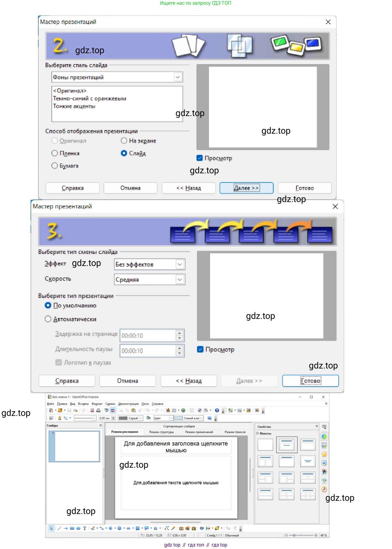The image size is (392, 549).
Task: Collapse the Макеты section
Action: [x=258, y=433]
